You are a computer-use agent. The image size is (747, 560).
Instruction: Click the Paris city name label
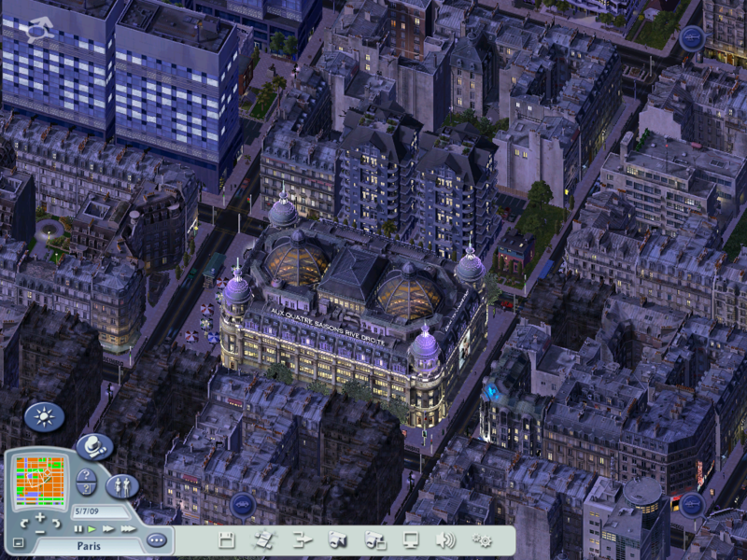89,546
